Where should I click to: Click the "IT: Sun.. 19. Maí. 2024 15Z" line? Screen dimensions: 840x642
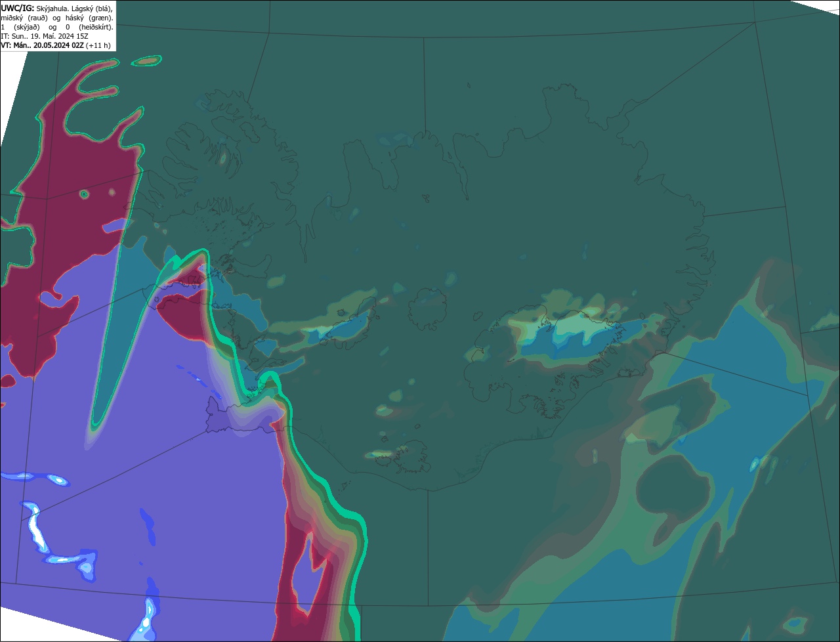[x=45, y=36]
